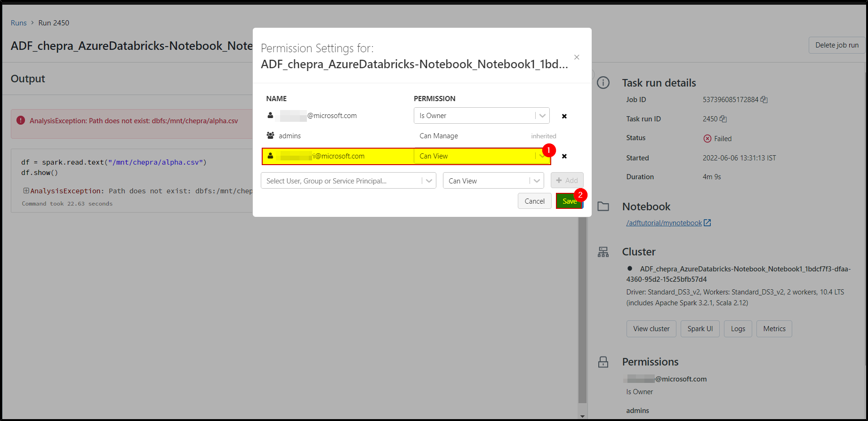Click the Is Owner text under Permissions
The height and width of the screenshot is (421, 868).
(x=639, y=392)
